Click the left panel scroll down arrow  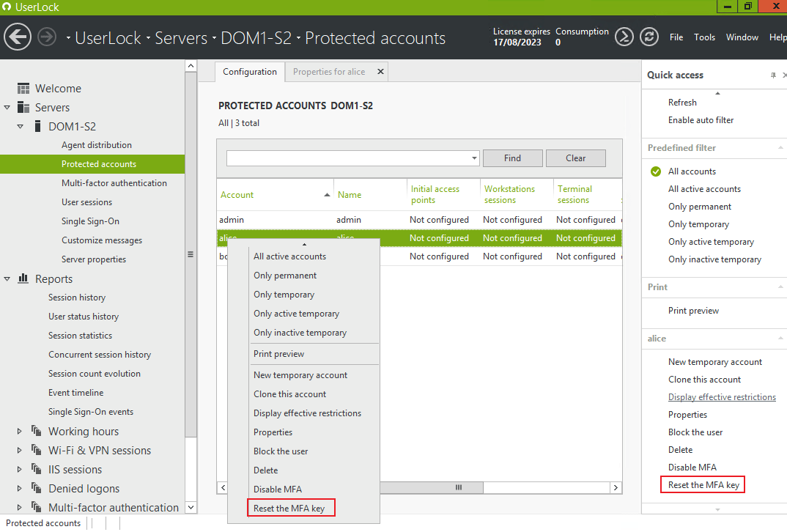point(191,507)
